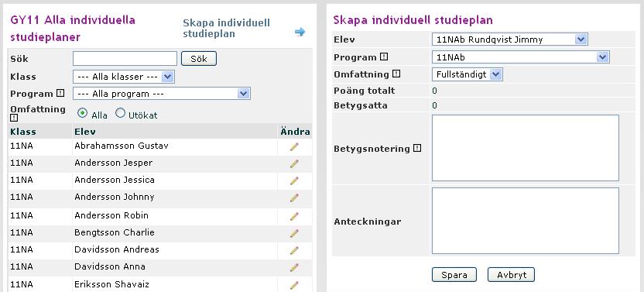Show Betygsnotering info icon

(x=417, y=148)
